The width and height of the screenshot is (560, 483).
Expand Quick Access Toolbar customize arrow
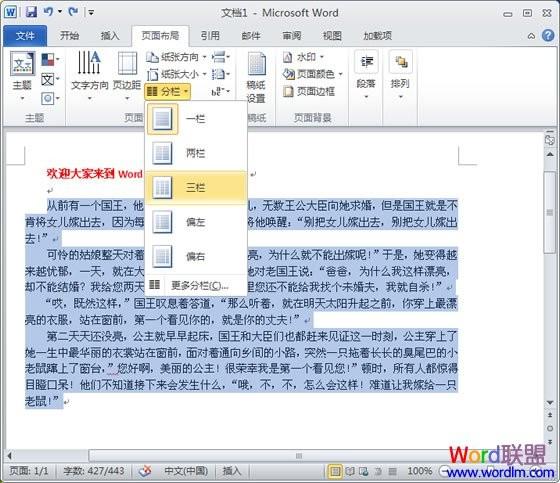[91, 13]
